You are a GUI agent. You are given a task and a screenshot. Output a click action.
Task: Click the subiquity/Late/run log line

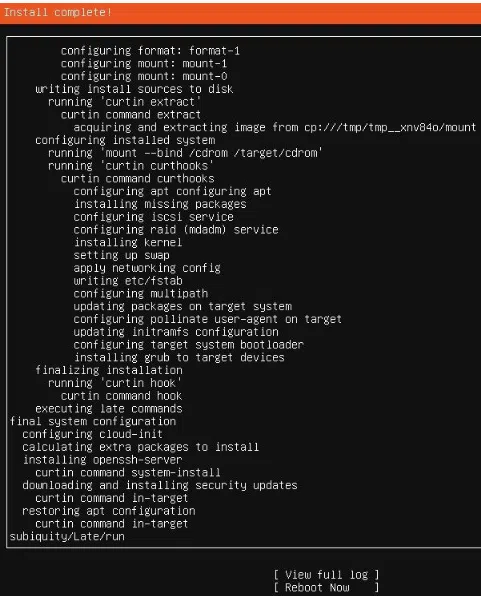pos(67,536)
